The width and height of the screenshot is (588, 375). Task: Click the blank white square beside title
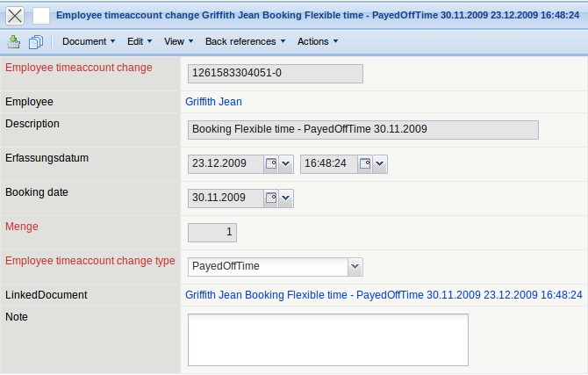coord(41,16)
